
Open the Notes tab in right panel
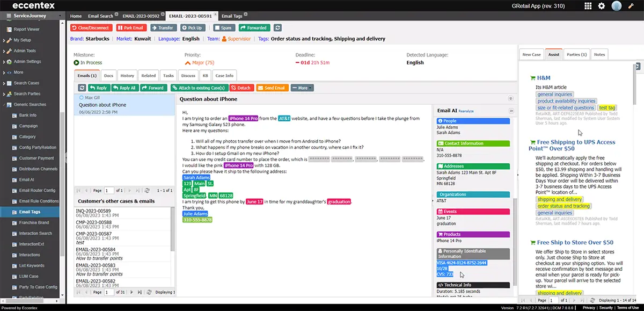(x=599, y=54)
